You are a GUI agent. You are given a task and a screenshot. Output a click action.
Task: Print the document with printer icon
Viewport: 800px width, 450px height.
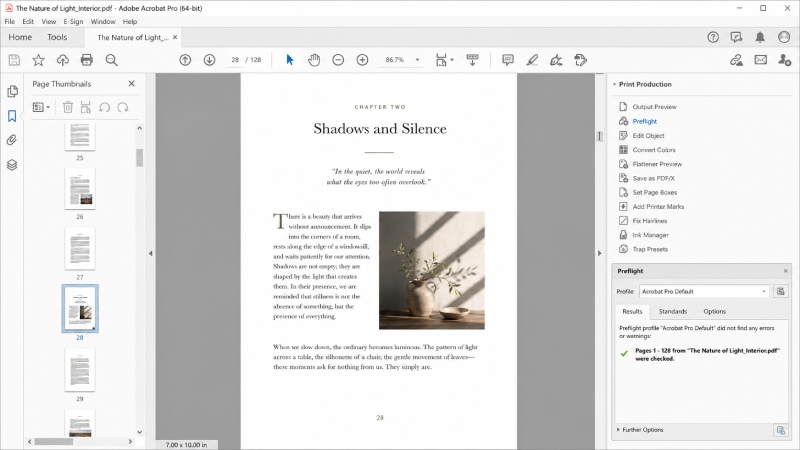[x=87, y=60]
